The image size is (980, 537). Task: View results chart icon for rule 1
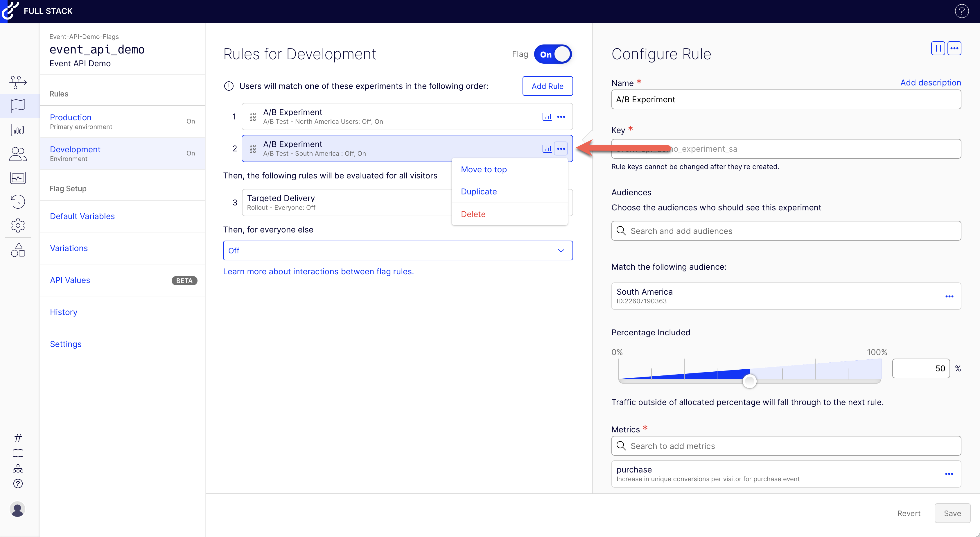point(547,117)
